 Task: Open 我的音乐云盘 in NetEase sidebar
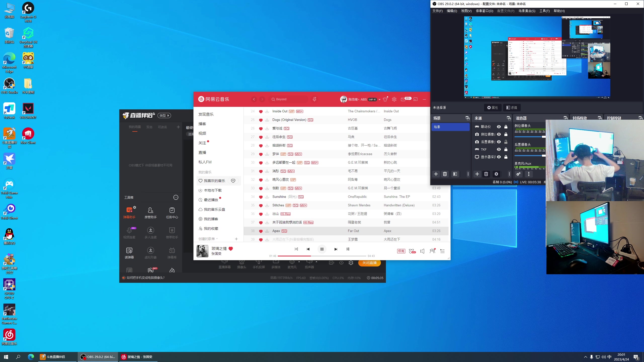(215, 209)
